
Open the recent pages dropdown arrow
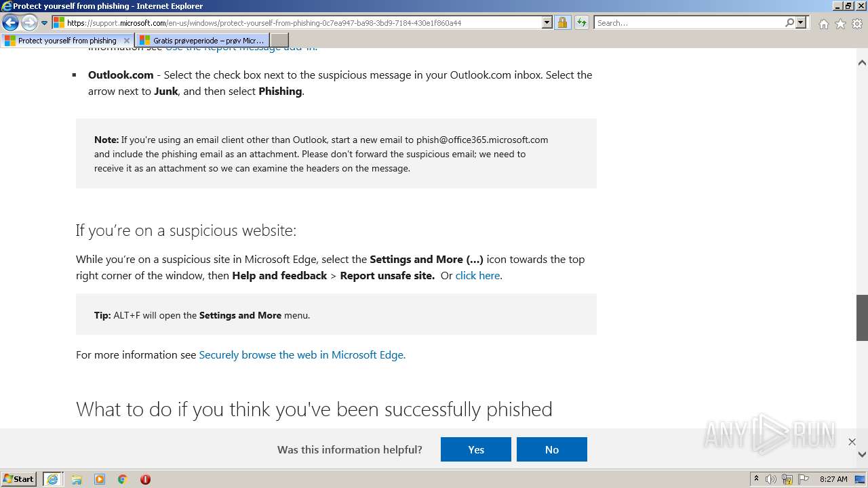pyautogui.click(x=45, y=23)
